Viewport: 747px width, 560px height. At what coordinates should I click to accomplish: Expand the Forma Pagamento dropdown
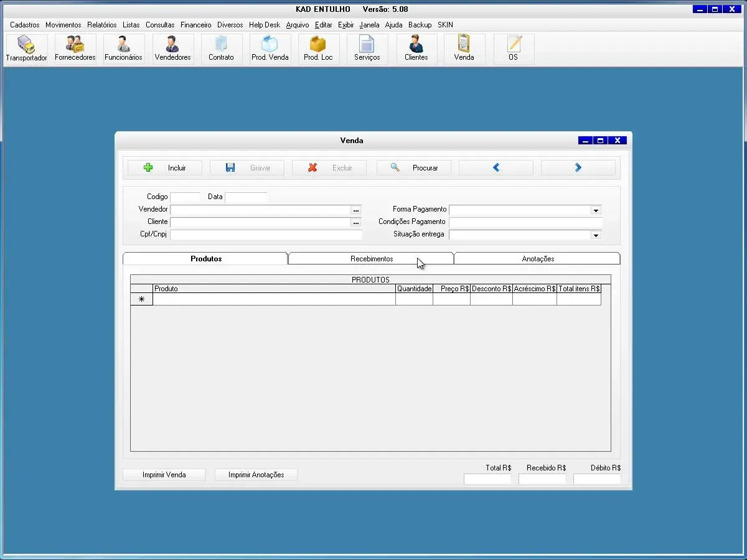pos(596,210)
